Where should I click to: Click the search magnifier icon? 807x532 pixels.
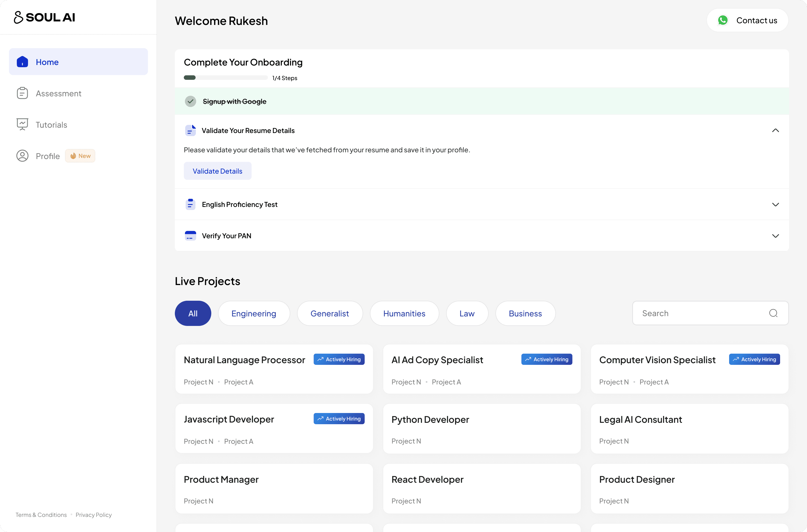tap(773, 313)
